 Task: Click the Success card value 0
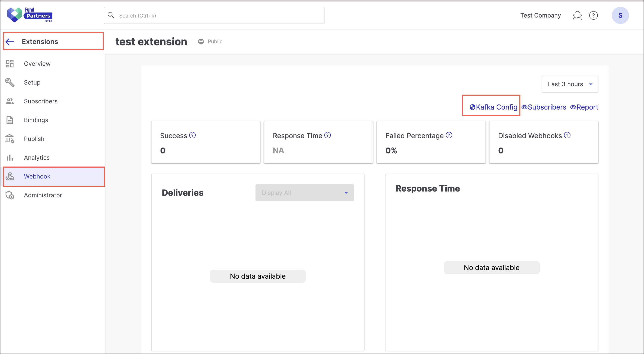click(x=163, y=150)
